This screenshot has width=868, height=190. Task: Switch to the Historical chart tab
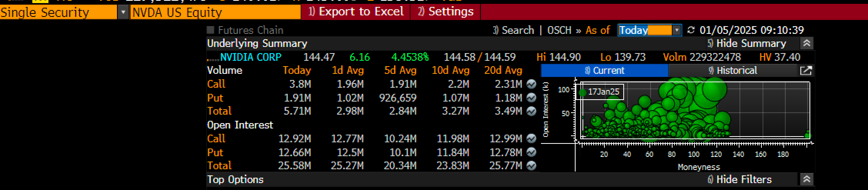pos(733,70)
